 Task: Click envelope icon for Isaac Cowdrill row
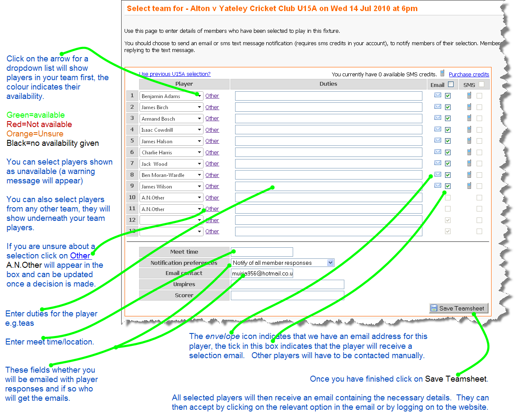[437, 129]
